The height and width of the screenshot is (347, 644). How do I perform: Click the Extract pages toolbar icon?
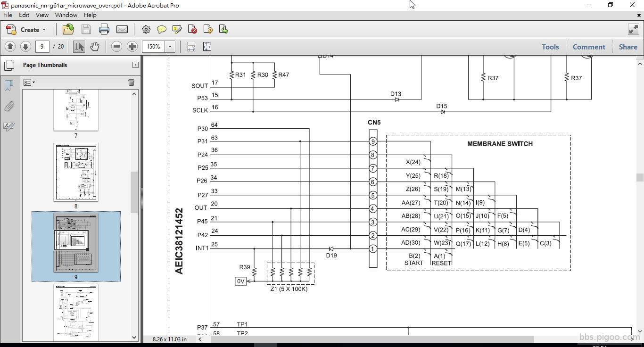click(x=223, y=30)
